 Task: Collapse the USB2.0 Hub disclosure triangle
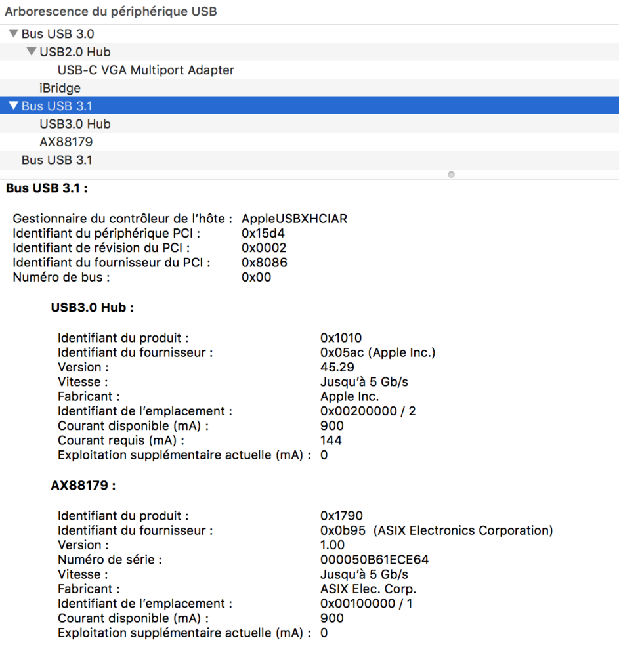click(32, 51)
